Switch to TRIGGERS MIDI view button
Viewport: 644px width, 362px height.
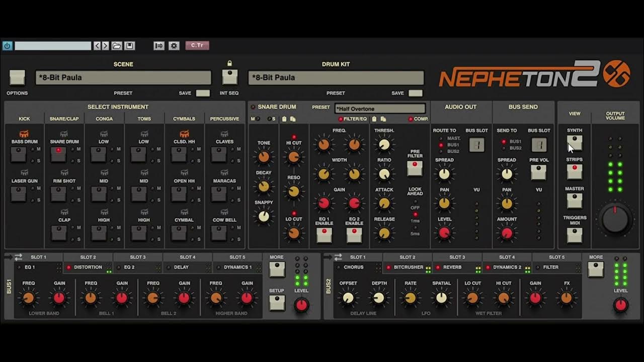tap(575, 235)
